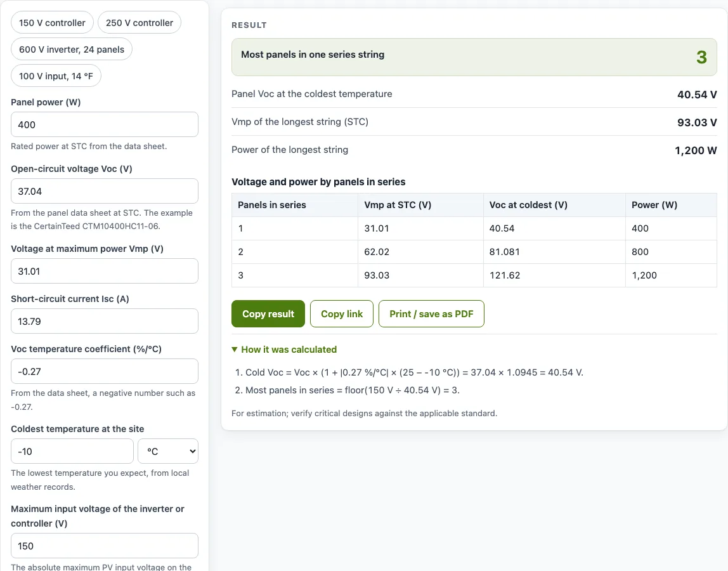Open the °C temperature unit dropdown
The height and width of the screenshot is (571, 728).
click(x=168, y=451)
